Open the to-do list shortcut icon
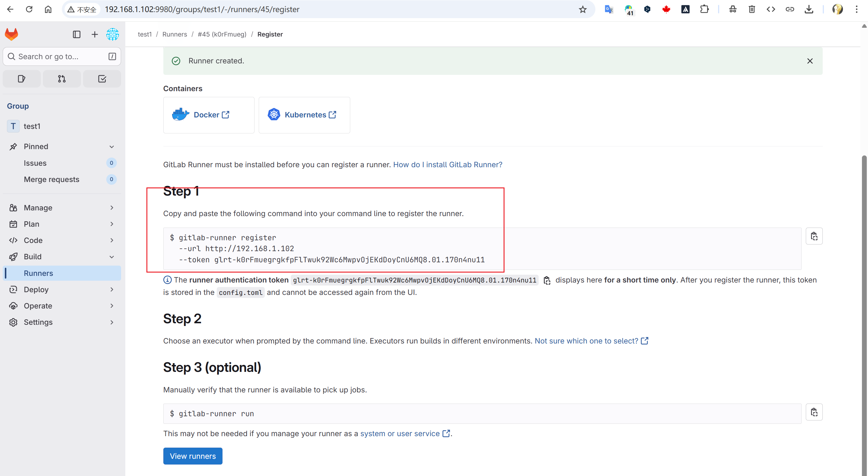 pos(102,79)
